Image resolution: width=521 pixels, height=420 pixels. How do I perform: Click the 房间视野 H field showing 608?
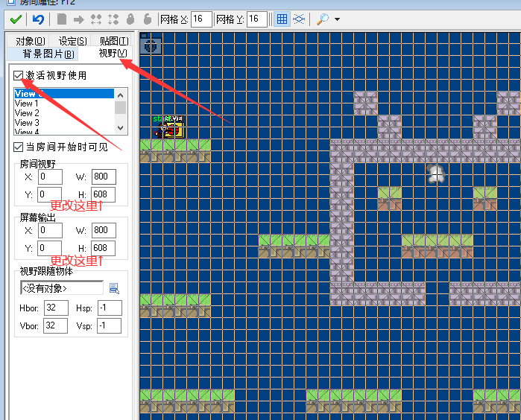pyautogui.click(x=104, y=194)
